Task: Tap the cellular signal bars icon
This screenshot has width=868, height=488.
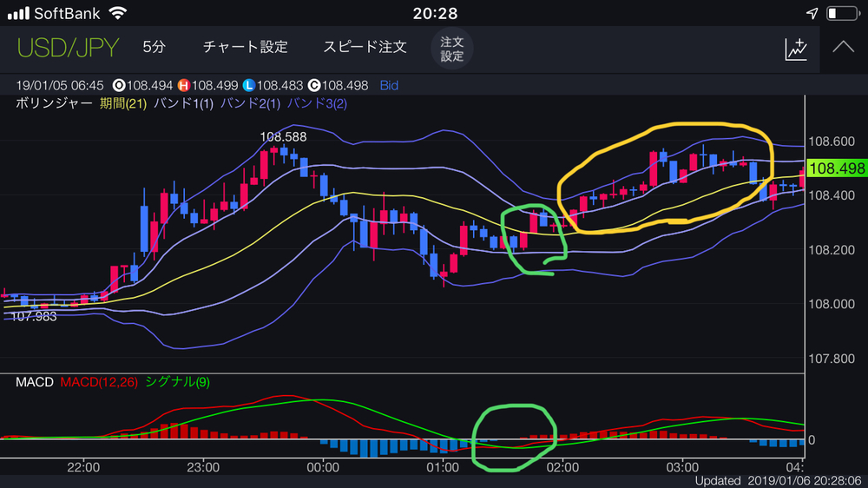Action: (x=18, y=13)
